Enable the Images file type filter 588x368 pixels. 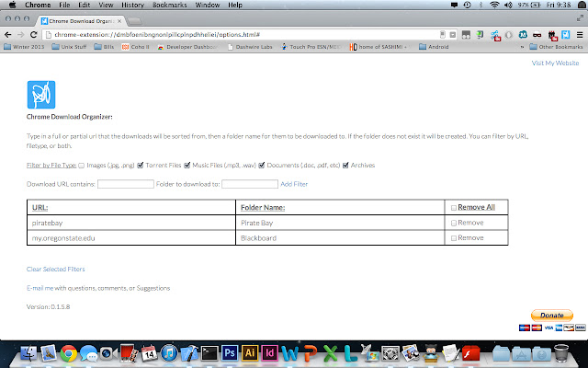click(82, 166)
